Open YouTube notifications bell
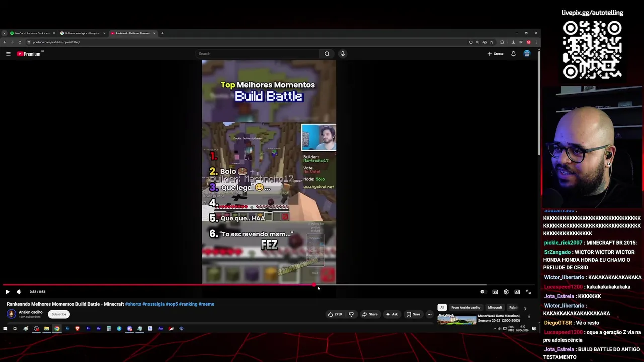Viewport: 644px width, 362px height. 513,54
